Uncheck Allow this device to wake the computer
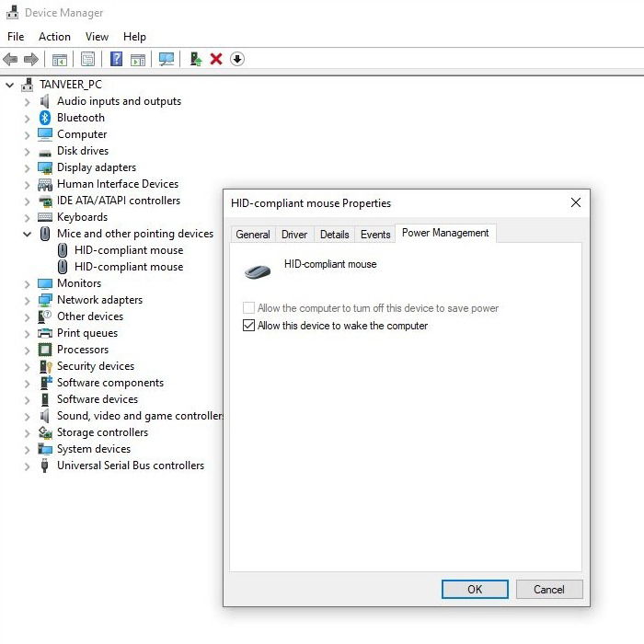 point(248,326)
